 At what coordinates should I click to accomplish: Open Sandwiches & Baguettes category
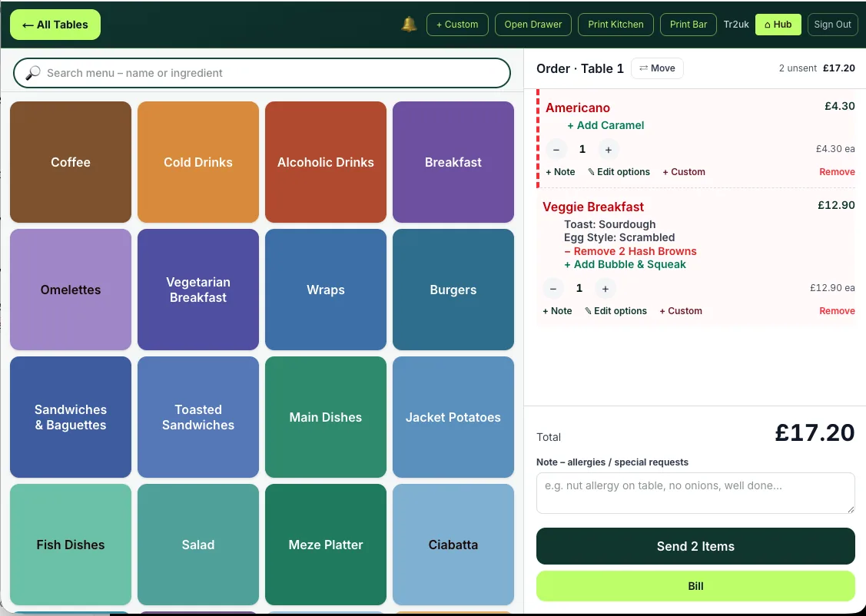[71, 417]
